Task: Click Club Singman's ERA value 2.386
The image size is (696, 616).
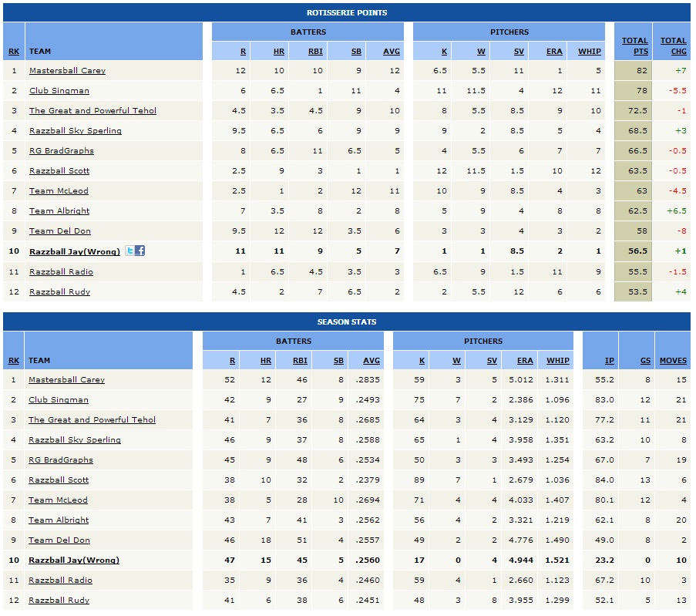Action: pos(521,399)
